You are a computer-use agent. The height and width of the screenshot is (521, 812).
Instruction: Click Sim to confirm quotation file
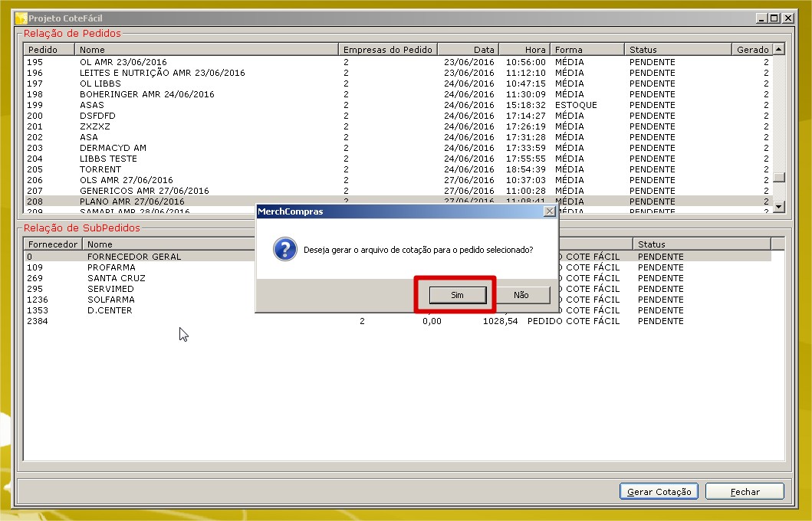point(457,295)
